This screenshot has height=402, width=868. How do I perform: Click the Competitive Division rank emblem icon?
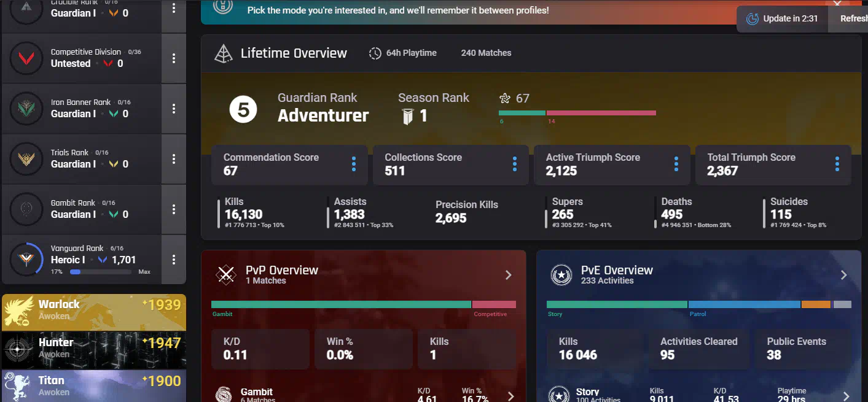click(x=26, y=58)
